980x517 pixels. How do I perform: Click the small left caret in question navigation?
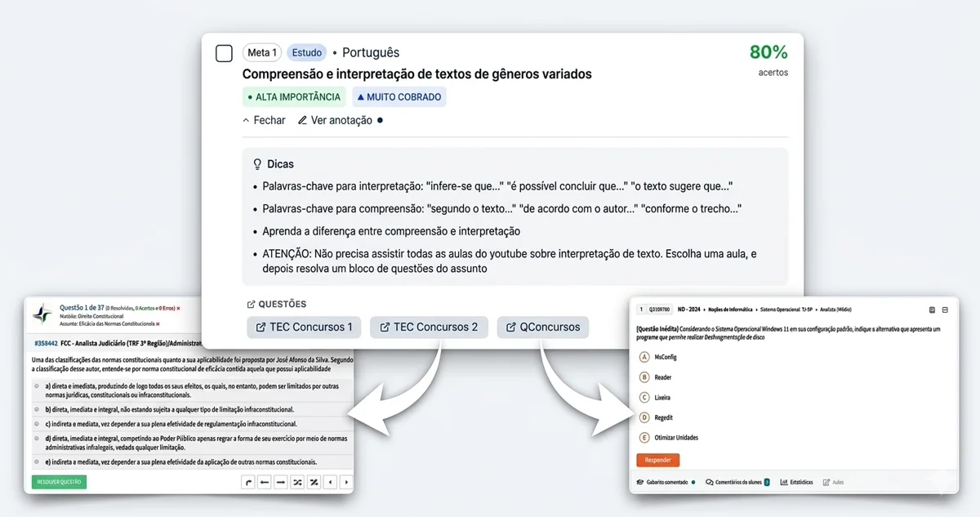pos(330,482)
